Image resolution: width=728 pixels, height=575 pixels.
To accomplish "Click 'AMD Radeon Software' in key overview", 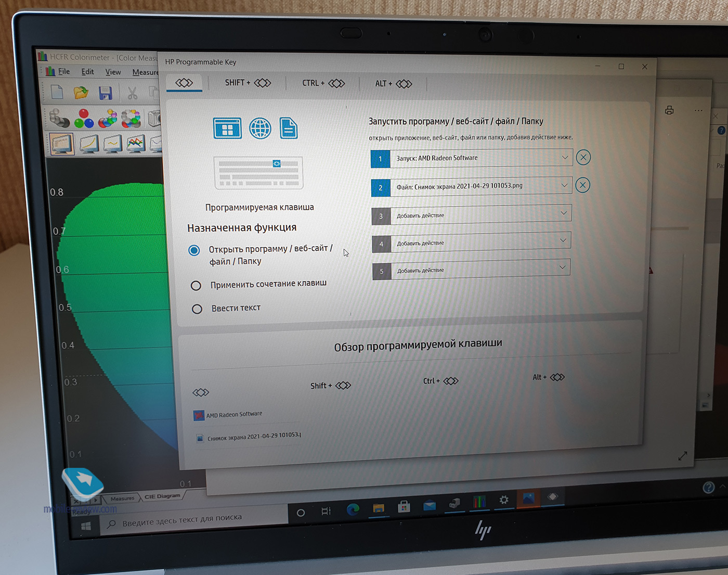I will pos(228,415).
